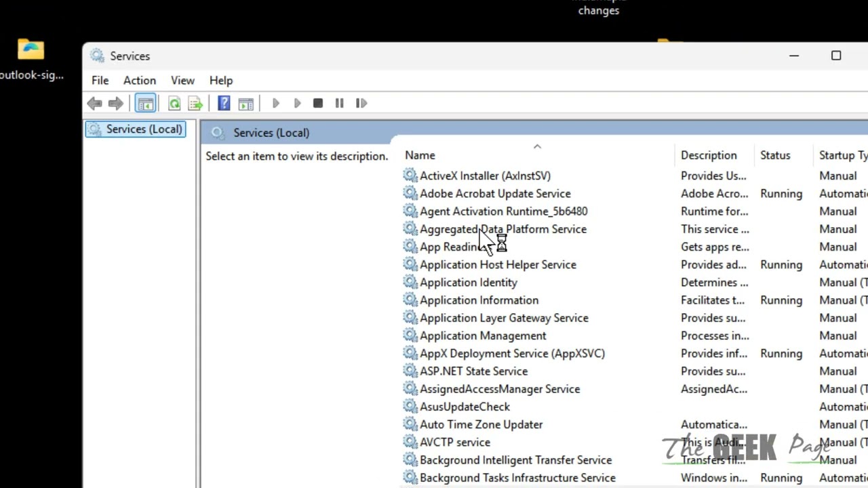
Task: Minimize the Services window
Action: 794,56
